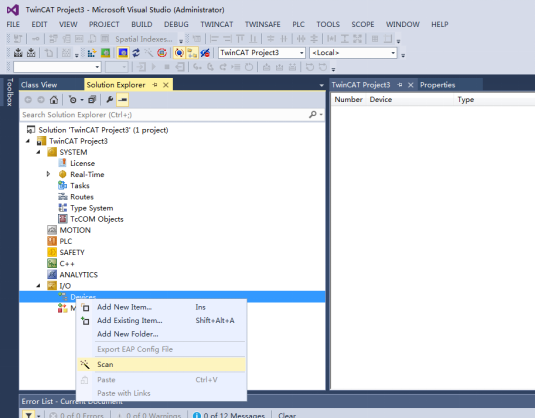Toggle the Preview Selected Items button
This screenshot has height=418, width=535.
[x=122, y=100]
